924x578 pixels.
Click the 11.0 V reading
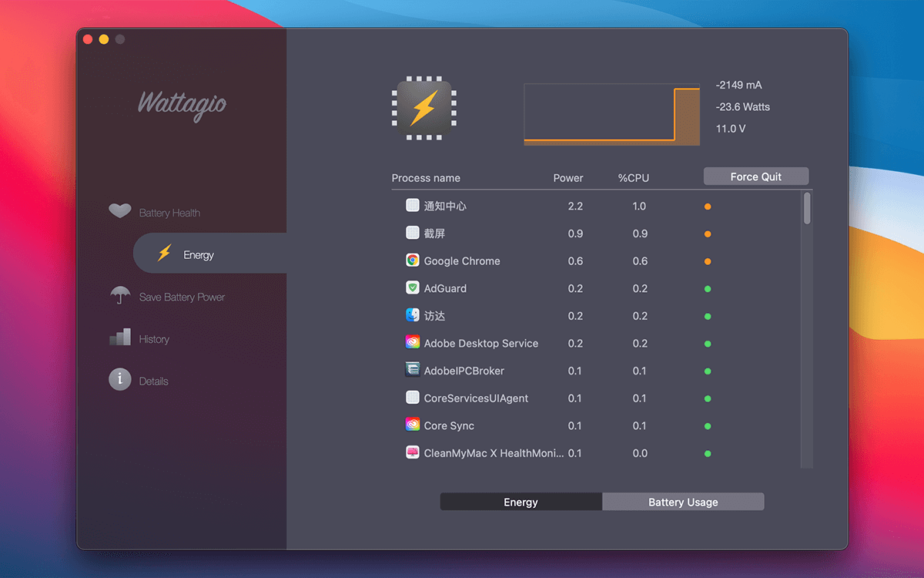(x=731, y=129)
